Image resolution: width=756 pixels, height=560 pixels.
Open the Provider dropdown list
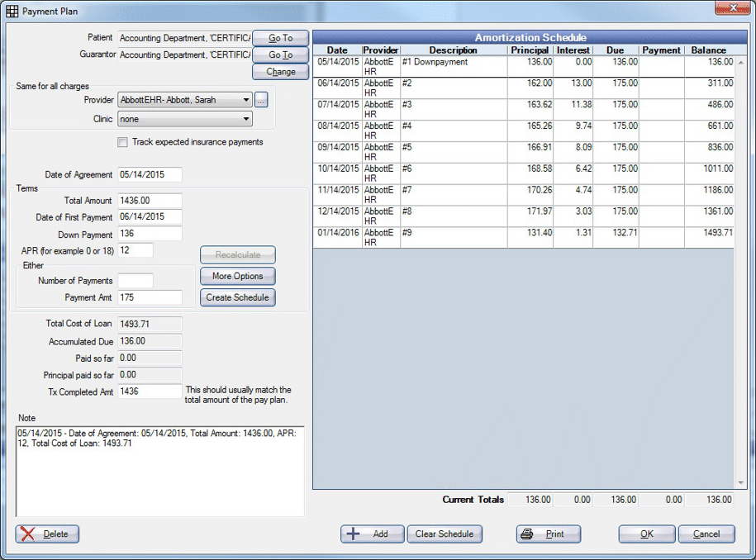246,100
